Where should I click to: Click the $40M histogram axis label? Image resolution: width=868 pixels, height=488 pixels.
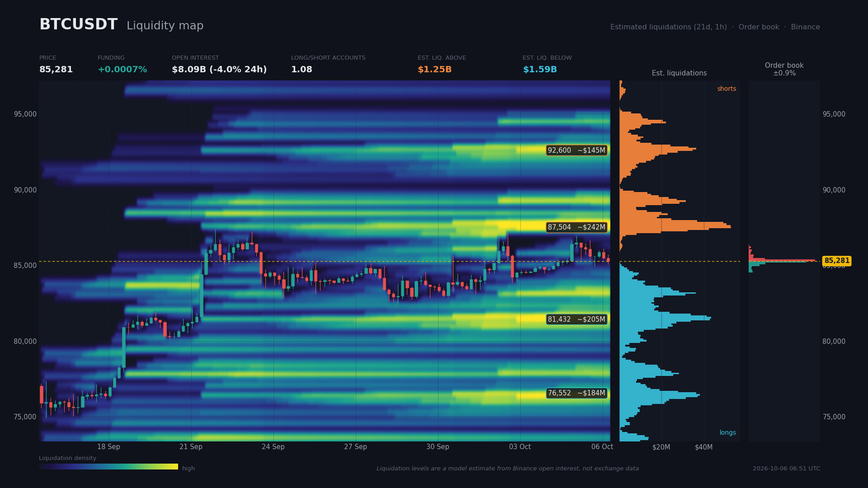[704, 447]
